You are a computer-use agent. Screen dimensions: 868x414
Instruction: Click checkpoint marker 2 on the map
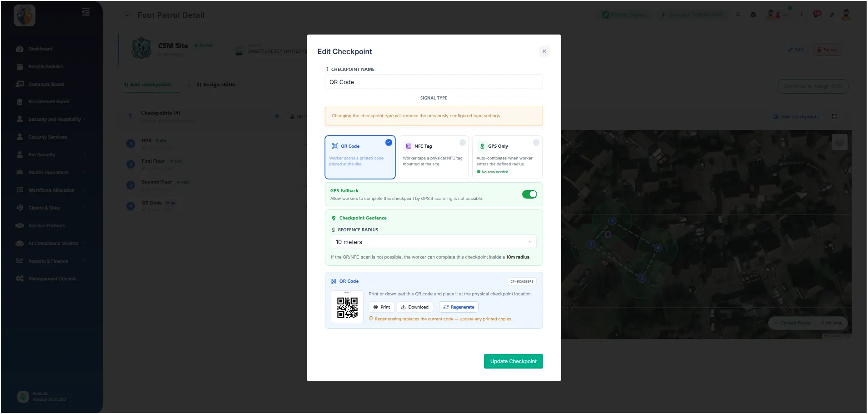coord(591,244)
